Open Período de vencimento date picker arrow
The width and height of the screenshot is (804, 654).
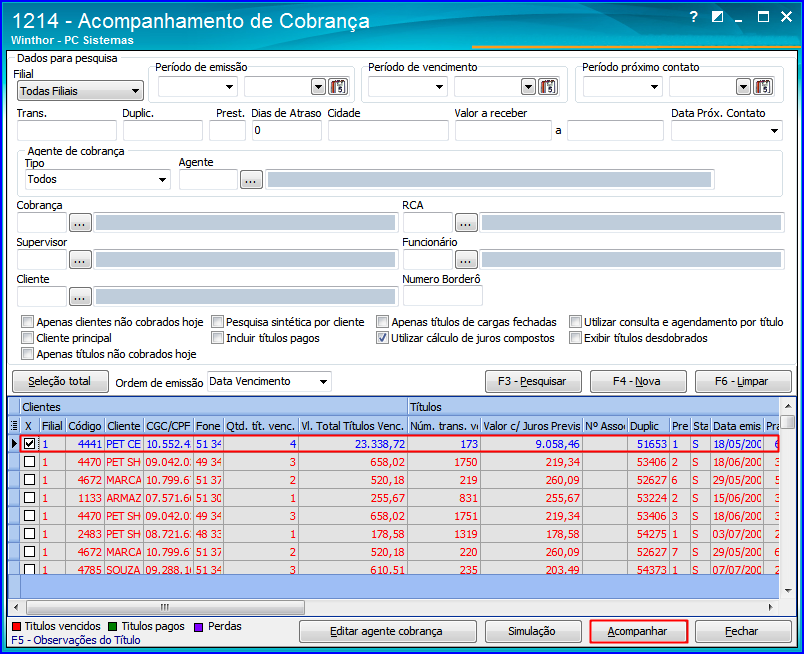(529, 87)
